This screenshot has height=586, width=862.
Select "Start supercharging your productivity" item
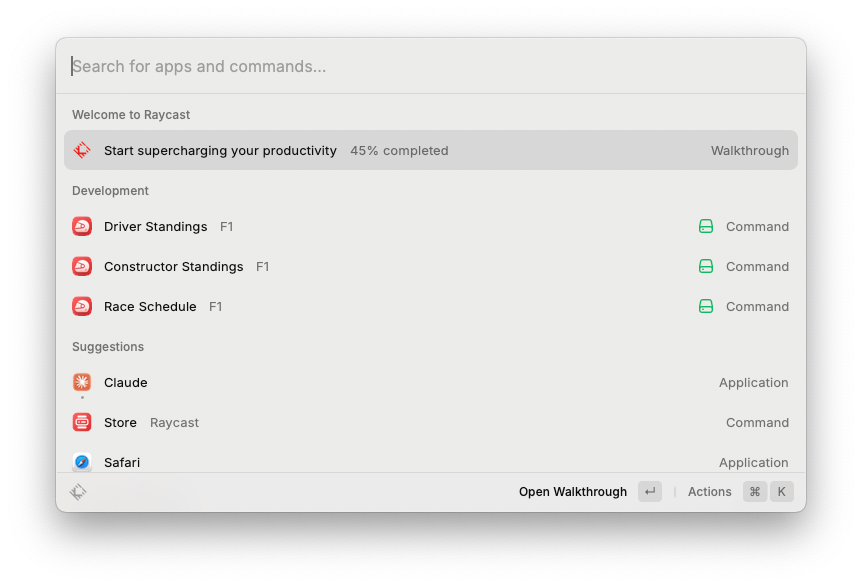pyautogui.click(x=220, y=151)
